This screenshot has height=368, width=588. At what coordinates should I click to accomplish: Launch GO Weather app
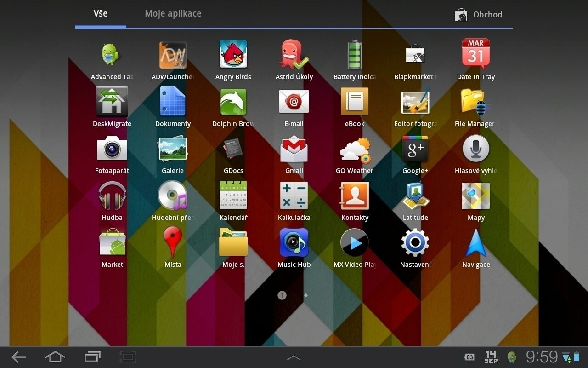pos(355,150)
